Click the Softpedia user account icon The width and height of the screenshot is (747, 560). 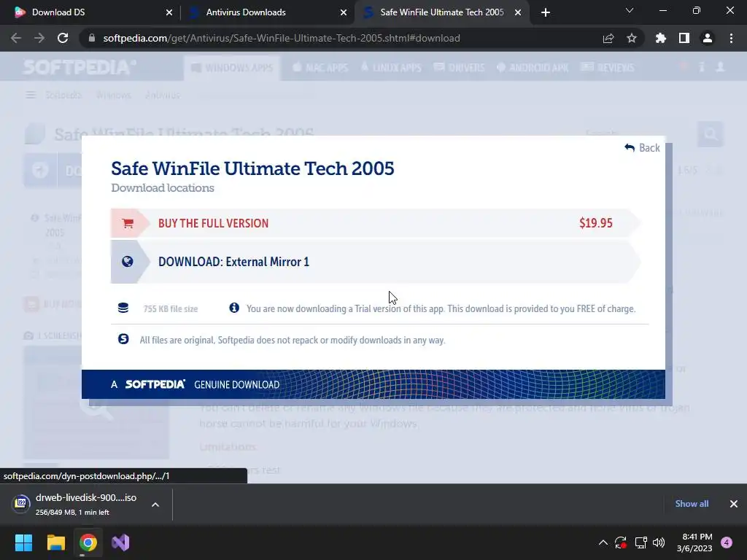pos(720,67)
